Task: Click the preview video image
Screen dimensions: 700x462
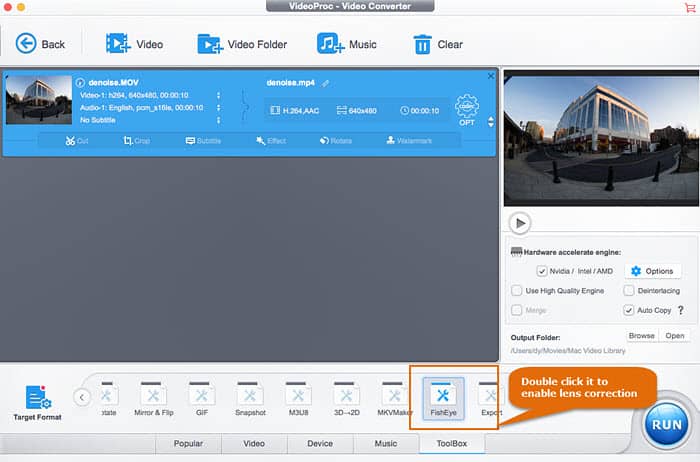Action: (601, 138)
